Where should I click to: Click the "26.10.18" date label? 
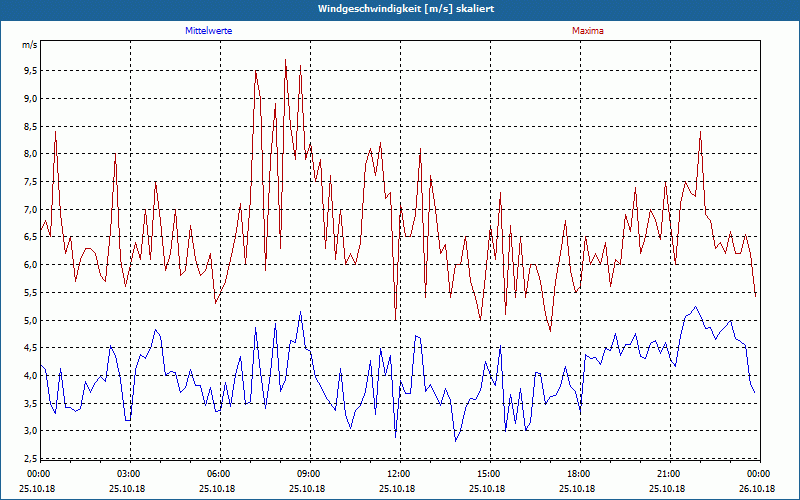coord(757,488)
